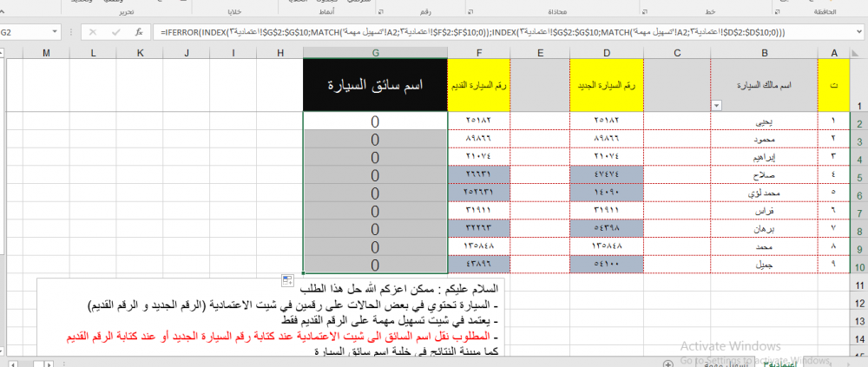The width and height of the screenshot is (868, 367).
Task: Select the 0 cell in row 10 of column G
Action: point(375,265)
